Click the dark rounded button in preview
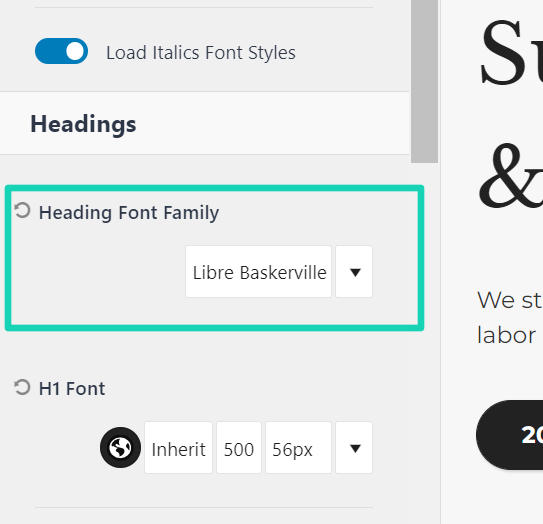Image resolution: width=543 pixels, height=524 pixels. pyautogui.click(x=509, y=435)
